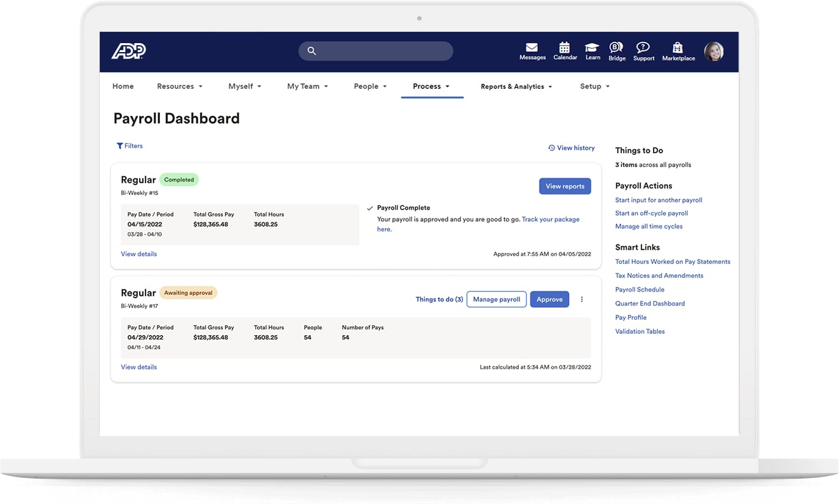This screenshot has width=839, height=504.
Task: Open the Marketplace icon
Action: coord(678,48)
